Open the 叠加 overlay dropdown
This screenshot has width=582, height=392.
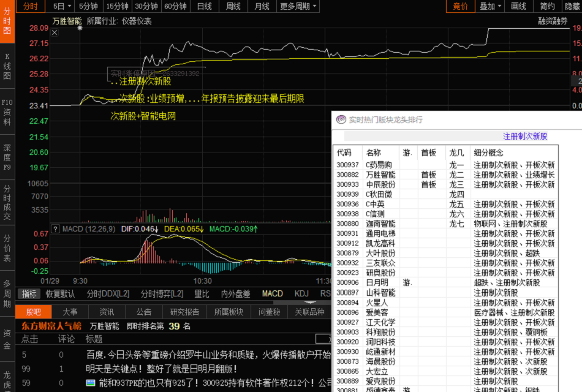click(x=490, y=6)
